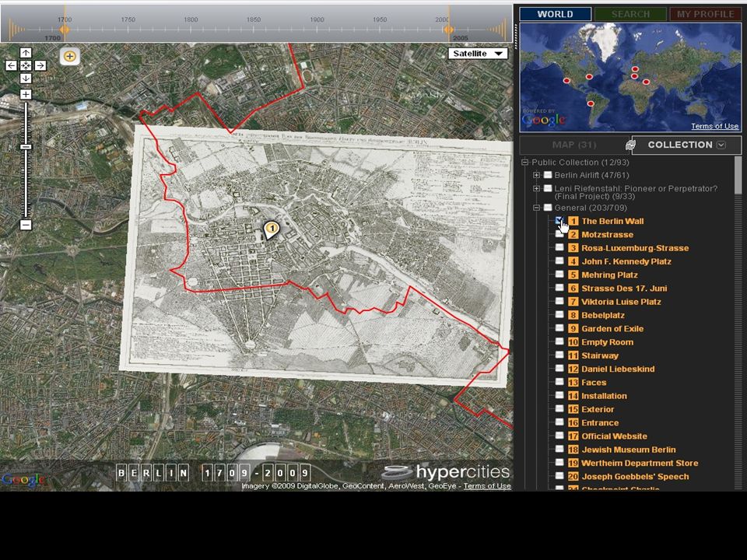
Task: Click orange number 1 badge for Berlin Wall
Action: 573,221
